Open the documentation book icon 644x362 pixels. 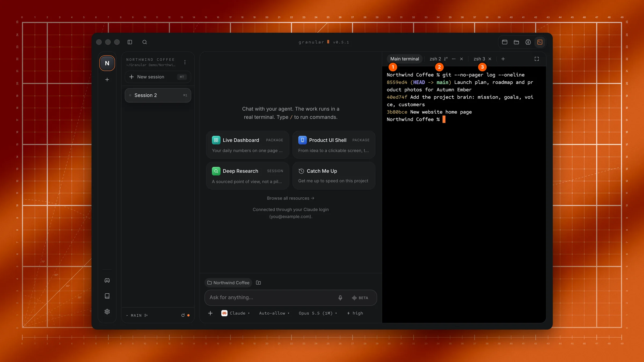click(x=107, y=296)
